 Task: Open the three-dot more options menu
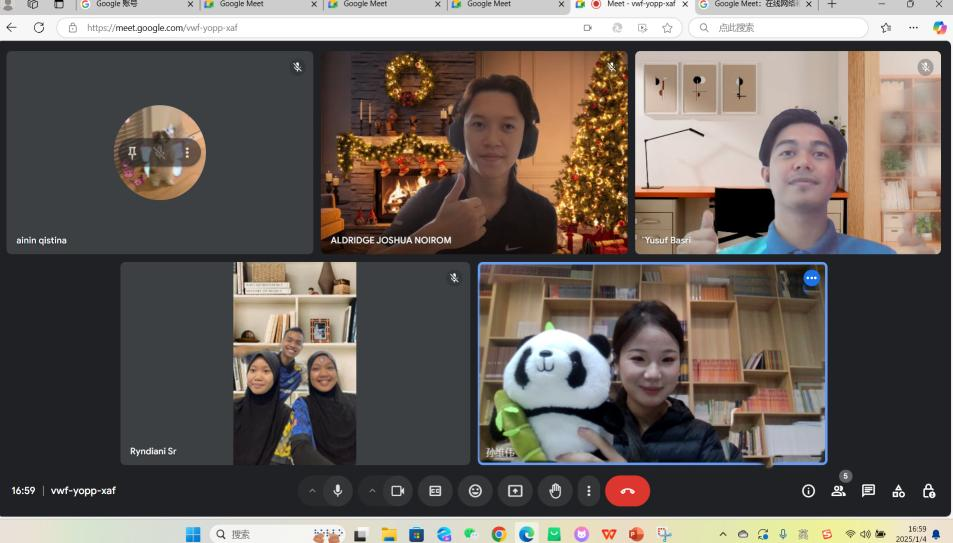pos(589,491)
